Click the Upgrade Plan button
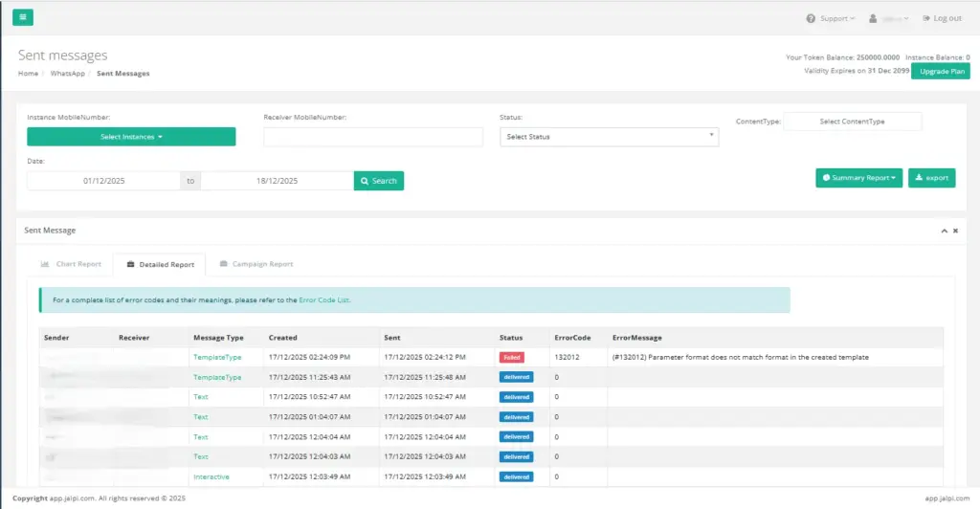980x509 pixels. pyautogui.click(x=940, y=72)
